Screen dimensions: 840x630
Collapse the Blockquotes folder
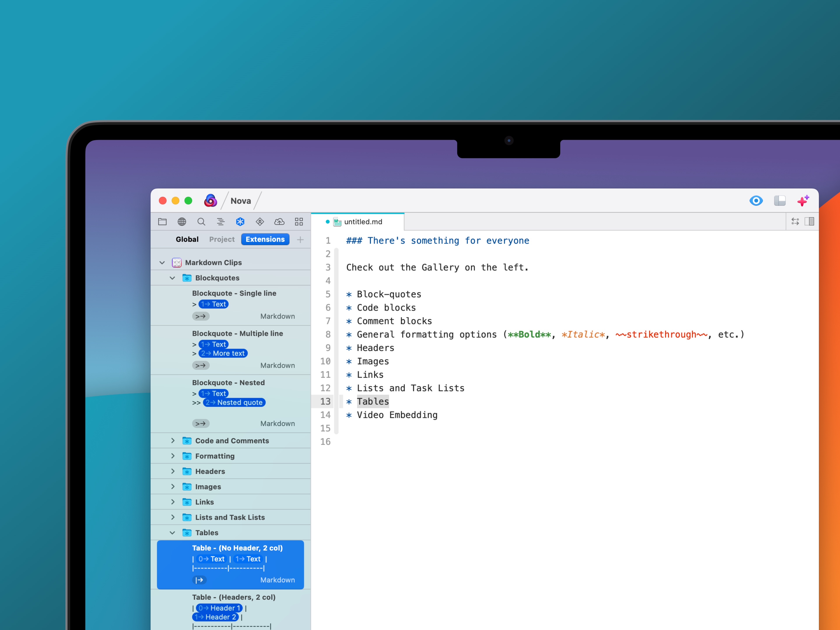172,278
